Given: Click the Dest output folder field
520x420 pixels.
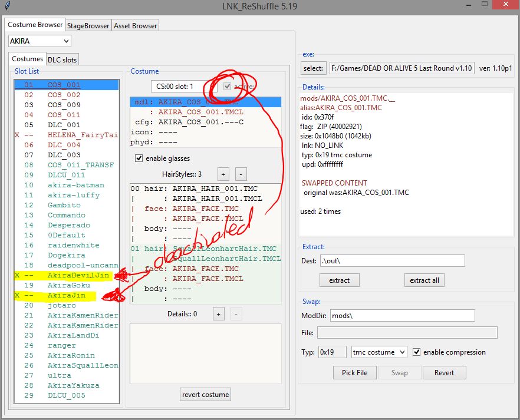Looking at the screenshot, I should [x=393, y=261].
